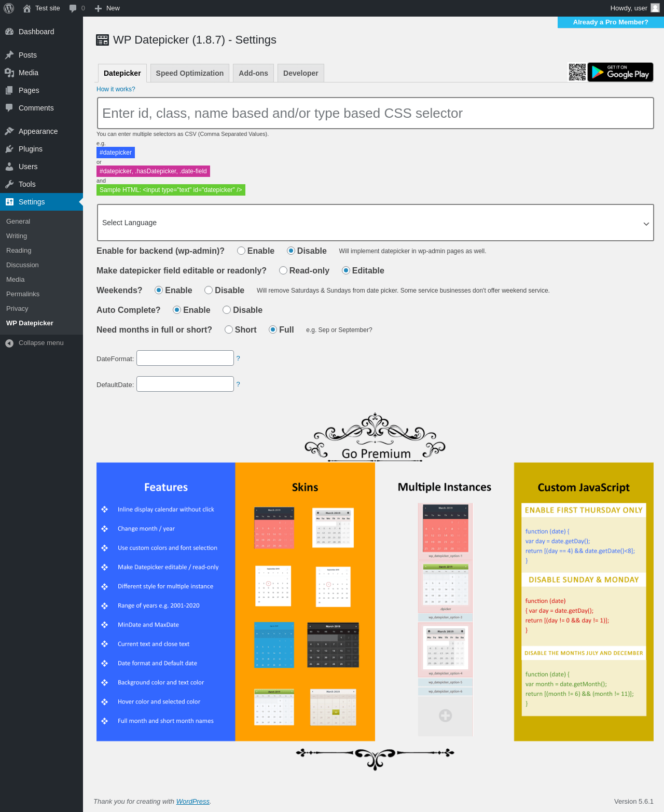Click the Tools wrench icon
664x812 pixels.
coord(9,184)
